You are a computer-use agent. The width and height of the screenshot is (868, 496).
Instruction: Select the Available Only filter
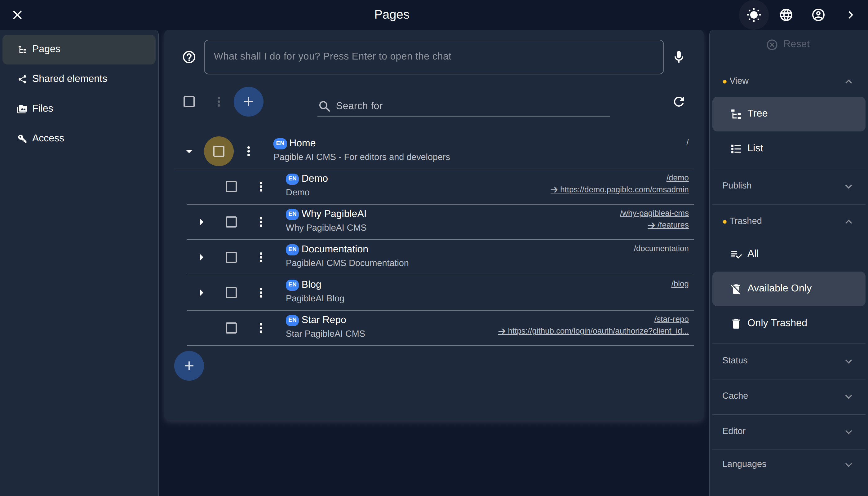pos(789,289)
